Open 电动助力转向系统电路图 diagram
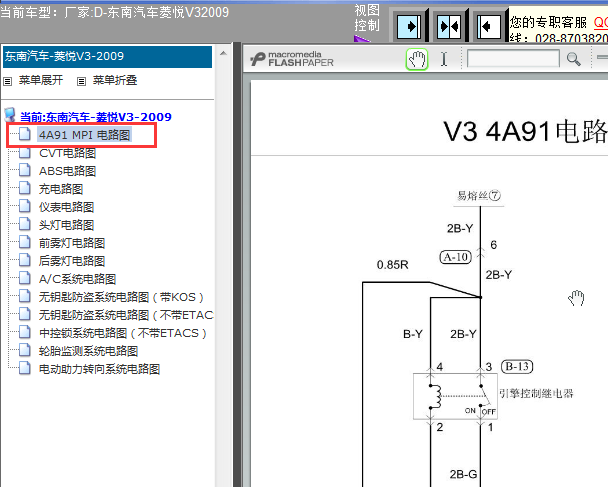608x487 pixels. click(99, 369)
